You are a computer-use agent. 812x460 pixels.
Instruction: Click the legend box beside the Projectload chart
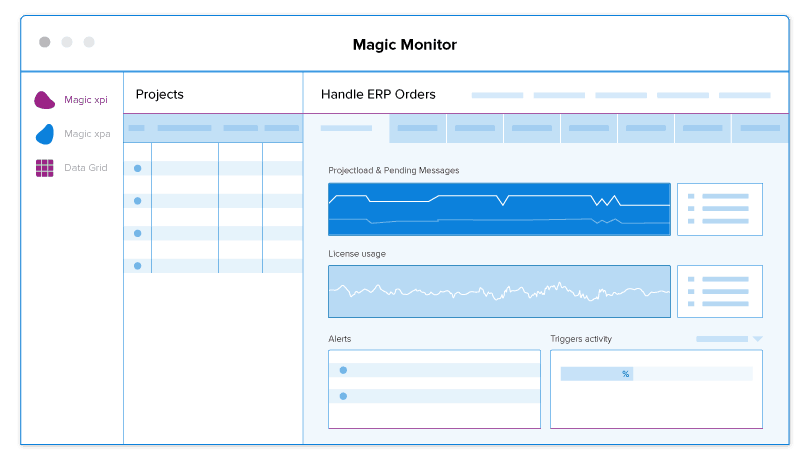coord(719,209)
